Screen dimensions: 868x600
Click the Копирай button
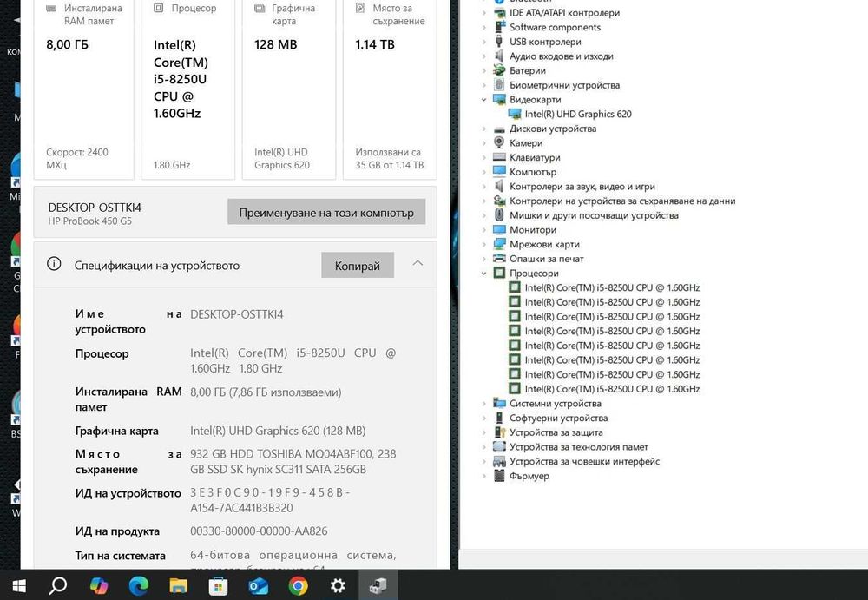point(358,266)
